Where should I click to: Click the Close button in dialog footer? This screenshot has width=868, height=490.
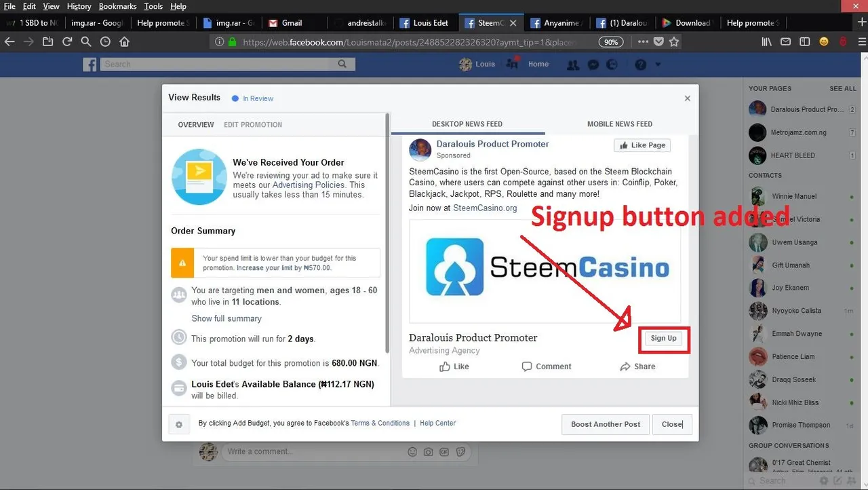coord(672,424)
